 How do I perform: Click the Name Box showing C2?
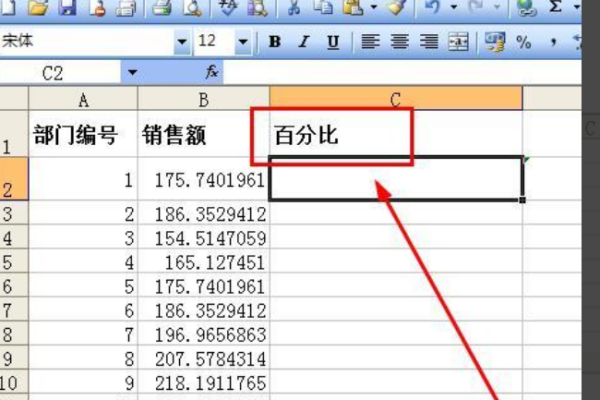tap(60, 72)
